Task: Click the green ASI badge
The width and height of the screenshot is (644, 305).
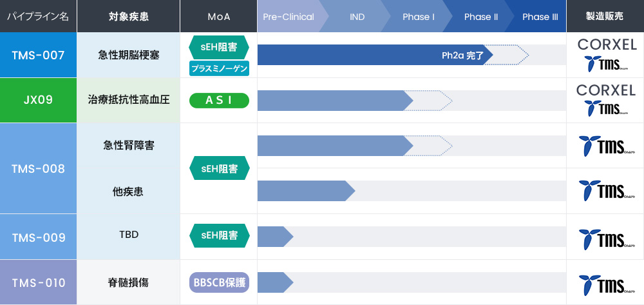Action: click(x=219, y=100)
